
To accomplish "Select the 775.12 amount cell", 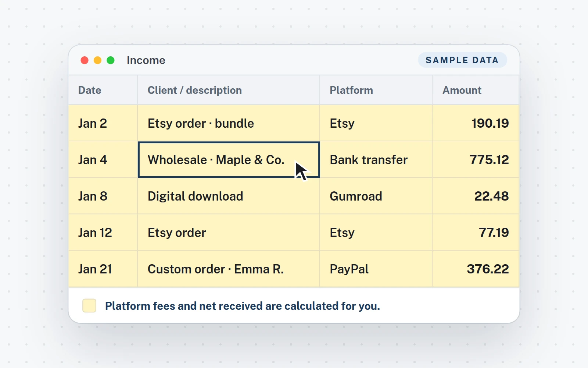I will click(x=476, y=160).
